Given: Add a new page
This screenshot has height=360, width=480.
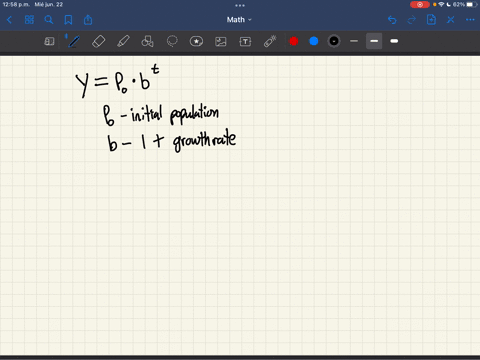Looking at the screenshot, I should point(431,20).
